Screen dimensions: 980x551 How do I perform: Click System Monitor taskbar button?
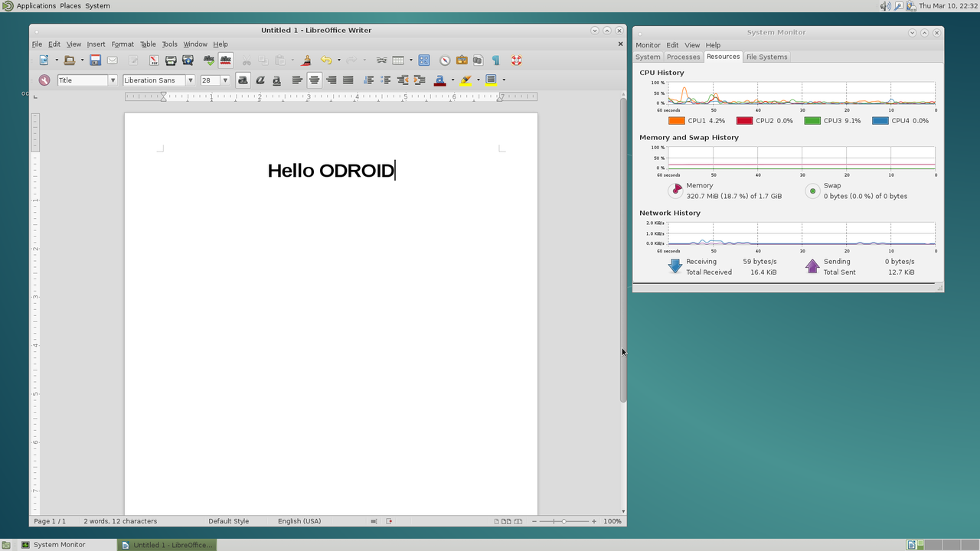tap(66, 545)
